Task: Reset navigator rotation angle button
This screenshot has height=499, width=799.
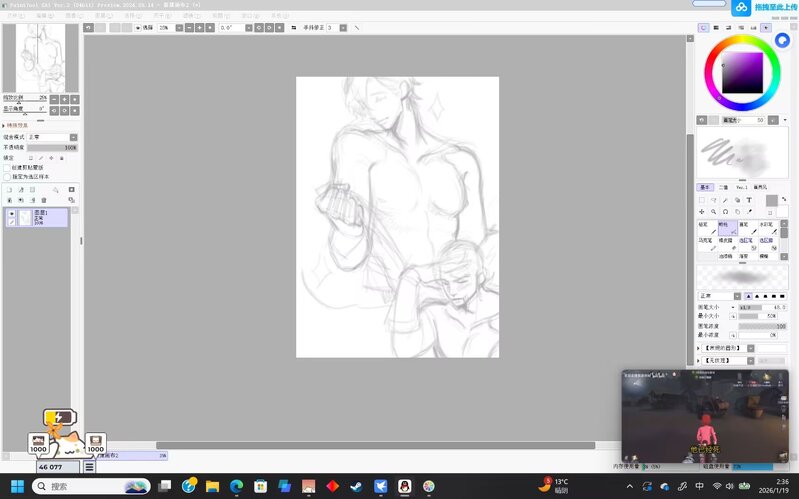Action: tap(74, 110)
